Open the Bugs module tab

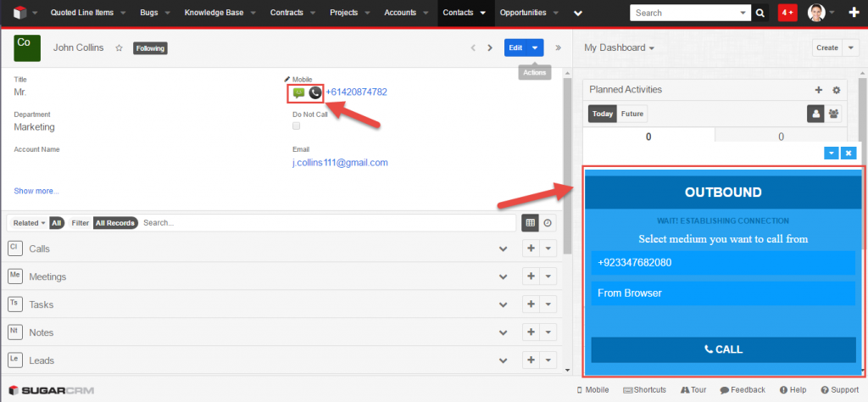(149, 12)
